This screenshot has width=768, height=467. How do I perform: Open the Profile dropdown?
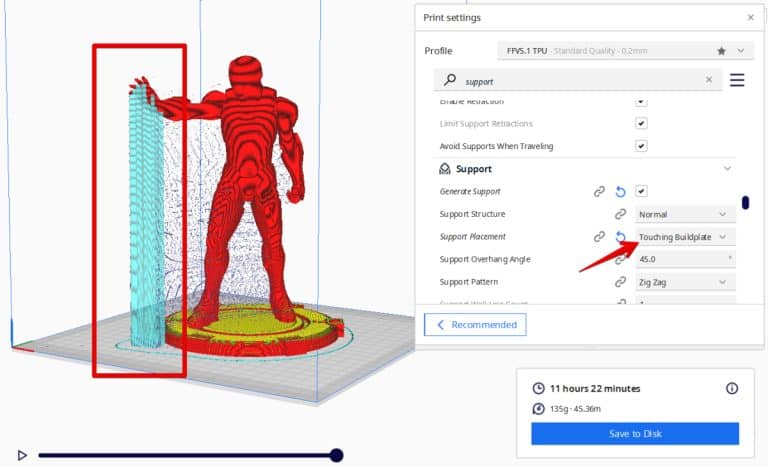[x=625, y=51]
